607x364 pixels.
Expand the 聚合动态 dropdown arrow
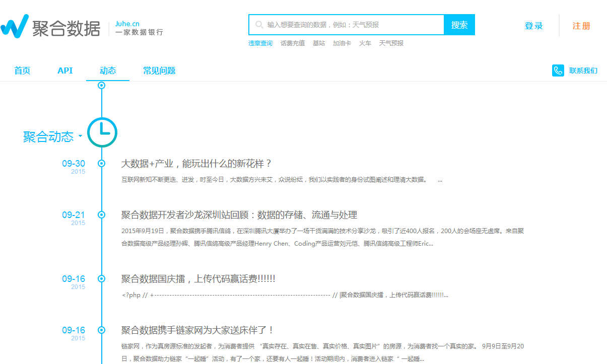point(80,136)
